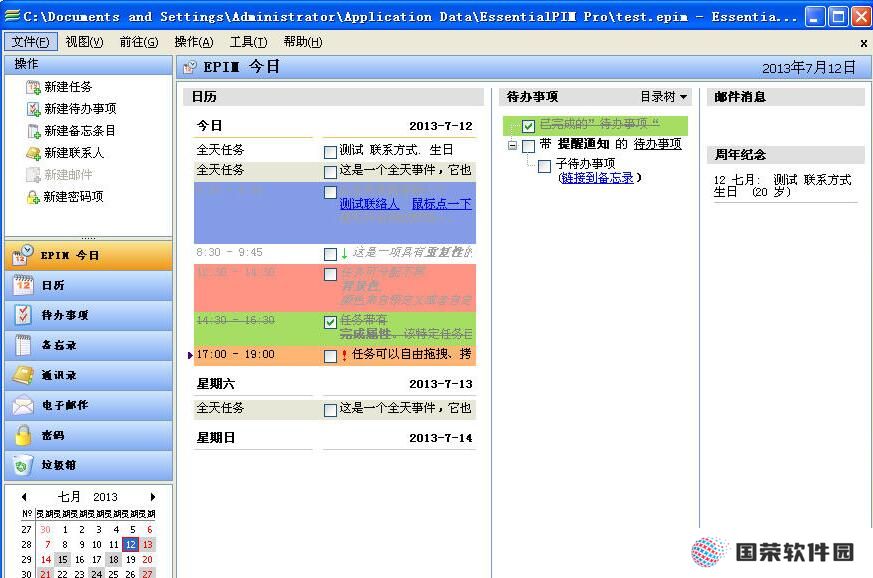Collapse the 提醒通知 todo tree node

512,145
